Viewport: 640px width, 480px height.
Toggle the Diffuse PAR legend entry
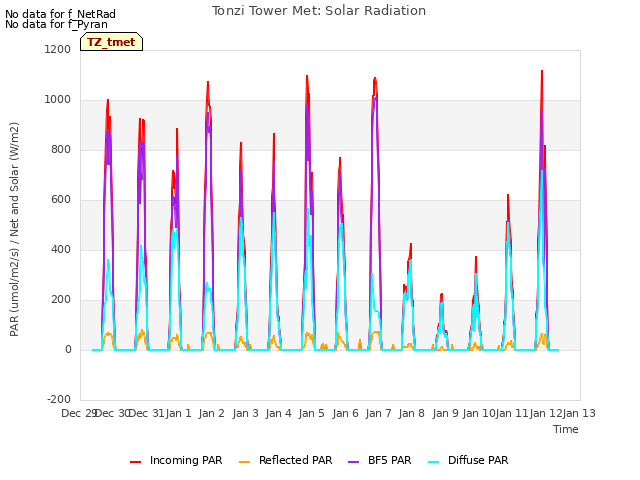point(468,460)
